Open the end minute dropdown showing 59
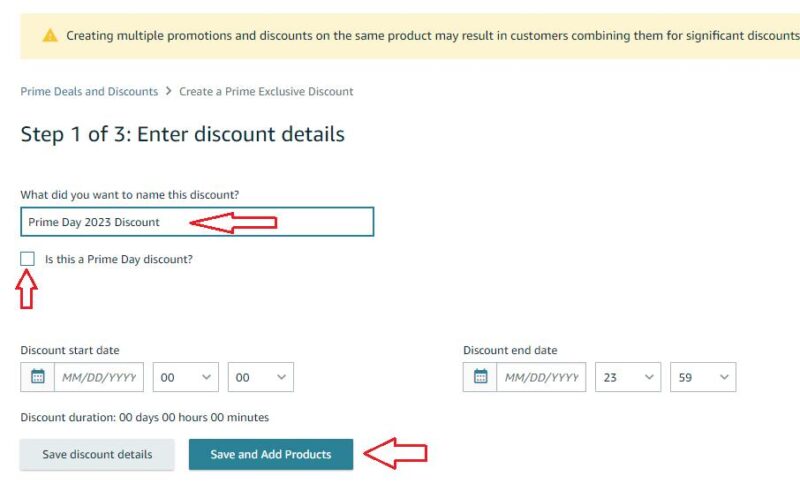This screenshot has width=800, height=491. tap(703, 377)
